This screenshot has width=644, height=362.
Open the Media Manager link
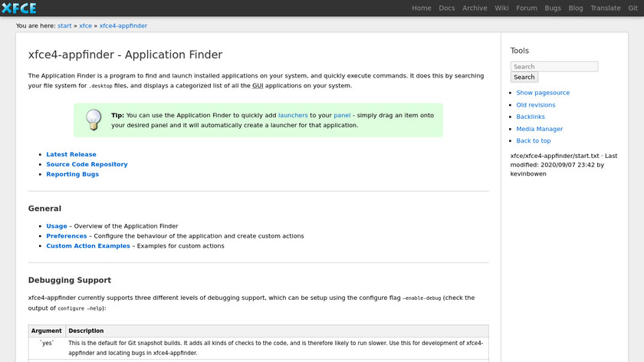(x=540, y=129)
